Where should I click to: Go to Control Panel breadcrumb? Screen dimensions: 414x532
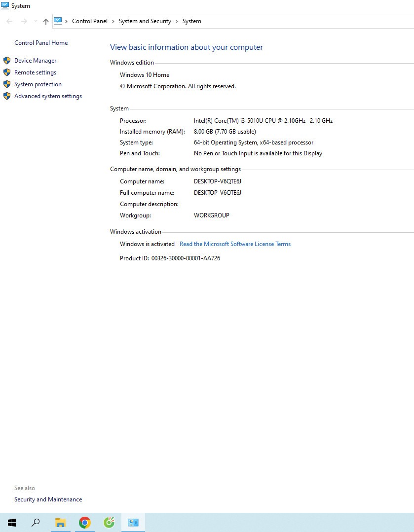(x=90, y=21)
